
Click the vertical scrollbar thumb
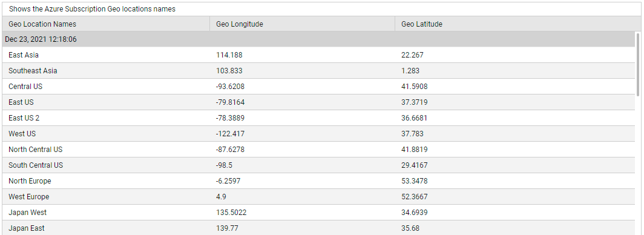(x=638, y=65)
